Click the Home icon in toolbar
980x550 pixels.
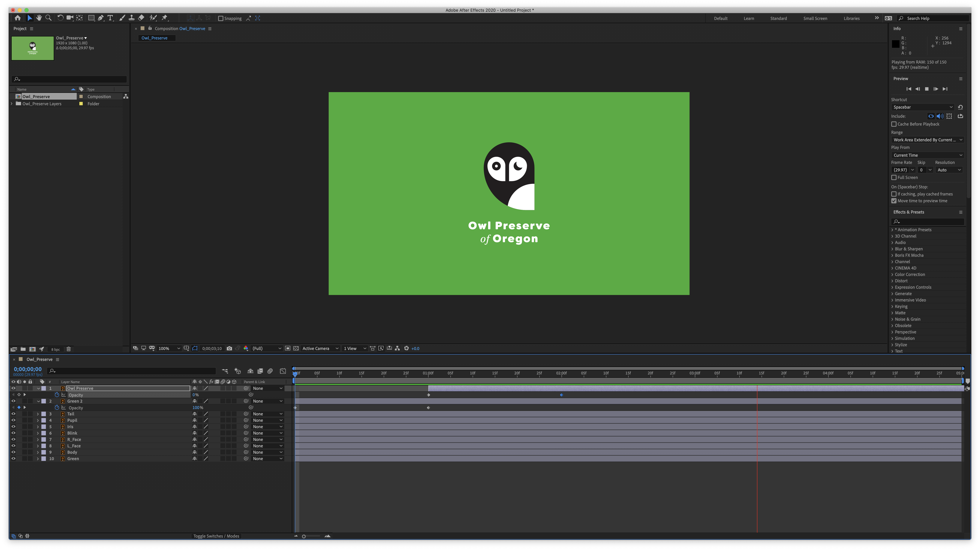click(17, 18)
